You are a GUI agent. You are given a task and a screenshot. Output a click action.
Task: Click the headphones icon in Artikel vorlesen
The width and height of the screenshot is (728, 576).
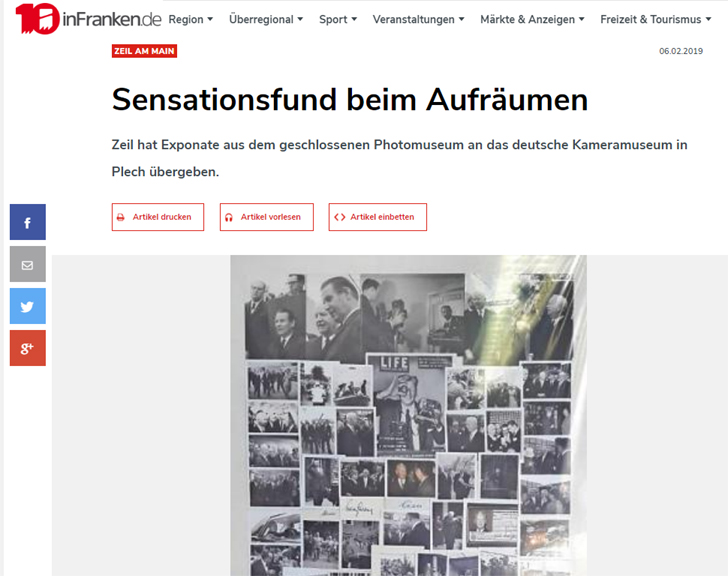228,217
